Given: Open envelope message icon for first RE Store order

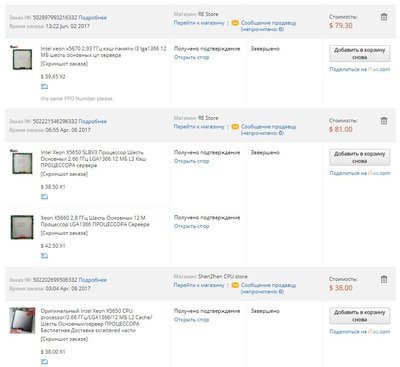Looking at the screenshot, I should [235, 23].
